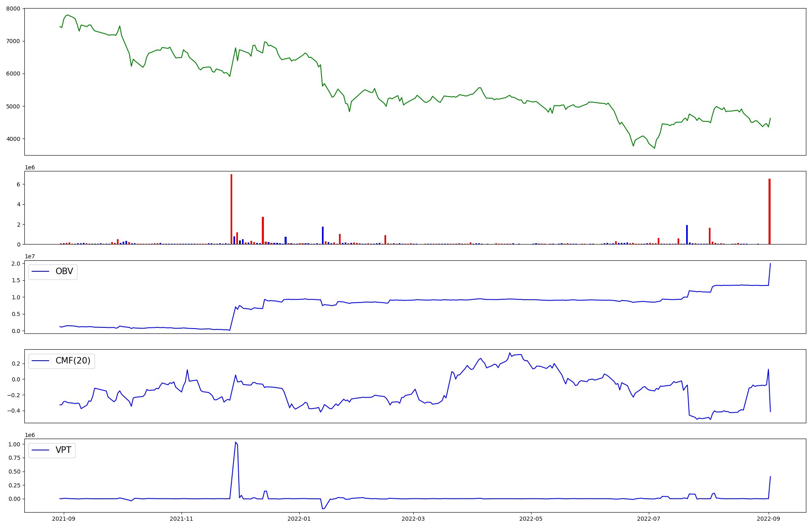The image size is (812, 528).
Task: Select the 2021-09 x-axis date label
Action: pos(63,519)
